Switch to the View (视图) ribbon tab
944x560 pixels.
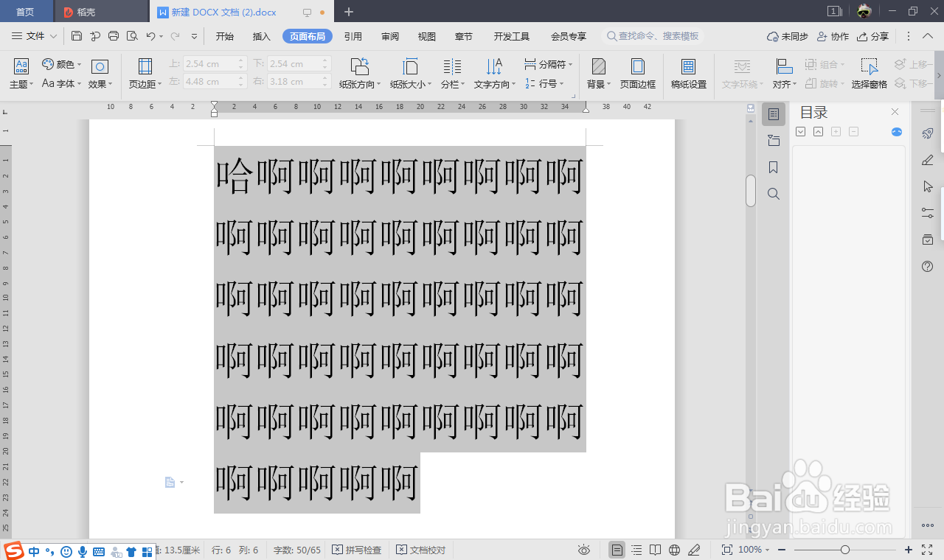pos(427,36)
